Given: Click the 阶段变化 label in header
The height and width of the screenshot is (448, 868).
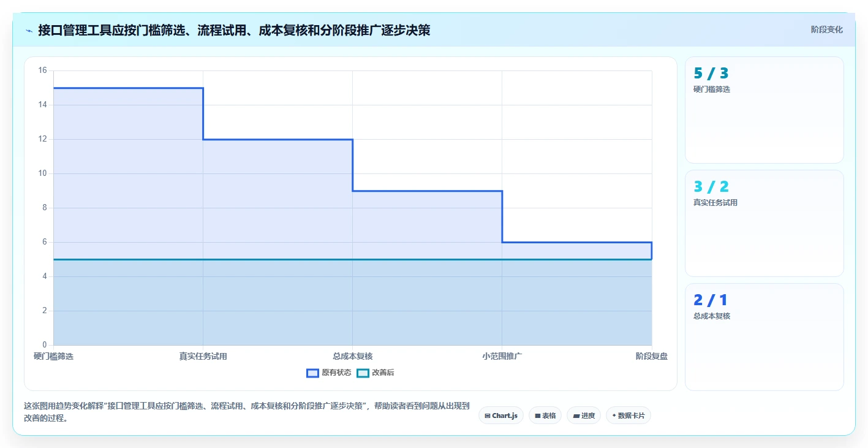Looking at the screenshot, I should tap(826, 29).
